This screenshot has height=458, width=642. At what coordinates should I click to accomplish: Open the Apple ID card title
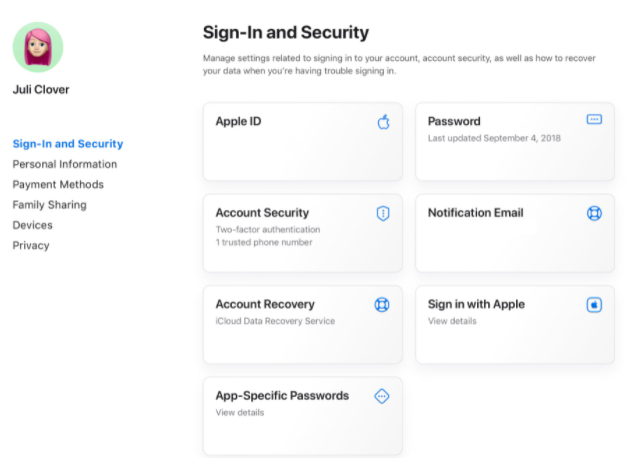click(238, 122)
